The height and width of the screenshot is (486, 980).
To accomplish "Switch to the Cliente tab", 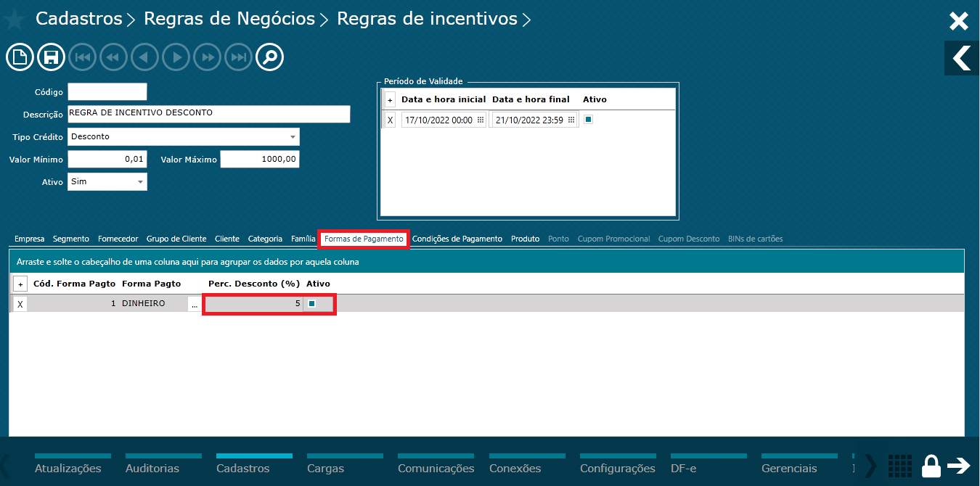I will [x=227, y=239].
